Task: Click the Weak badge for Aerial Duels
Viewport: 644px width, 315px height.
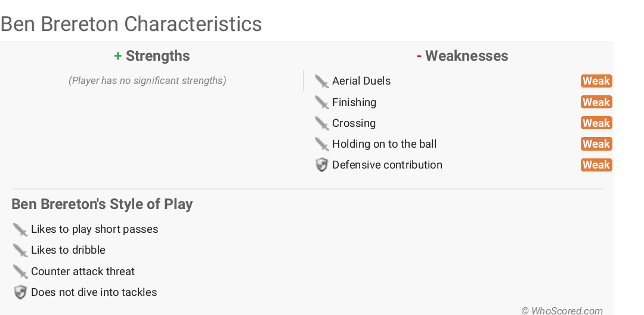Action: tap(596, 81)
